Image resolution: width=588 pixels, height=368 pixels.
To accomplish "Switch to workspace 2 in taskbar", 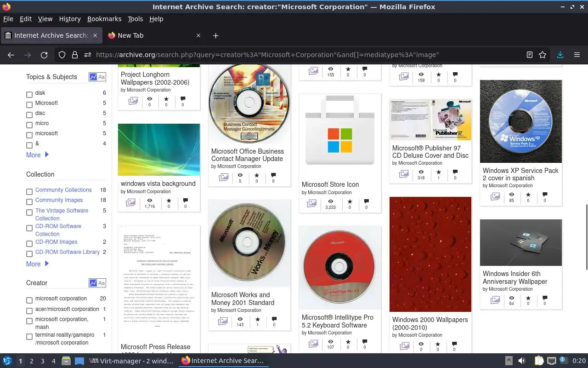I will 32,361.
